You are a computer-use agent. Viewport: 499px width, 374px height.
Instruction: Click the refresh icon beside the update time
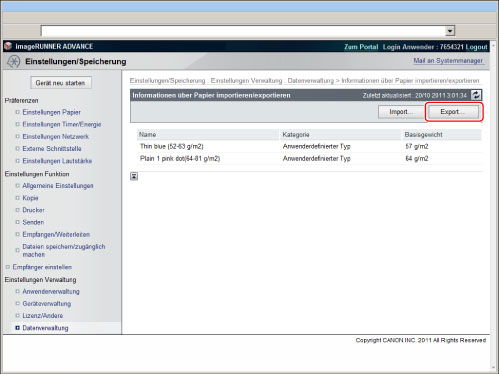[x=476, y=95]
